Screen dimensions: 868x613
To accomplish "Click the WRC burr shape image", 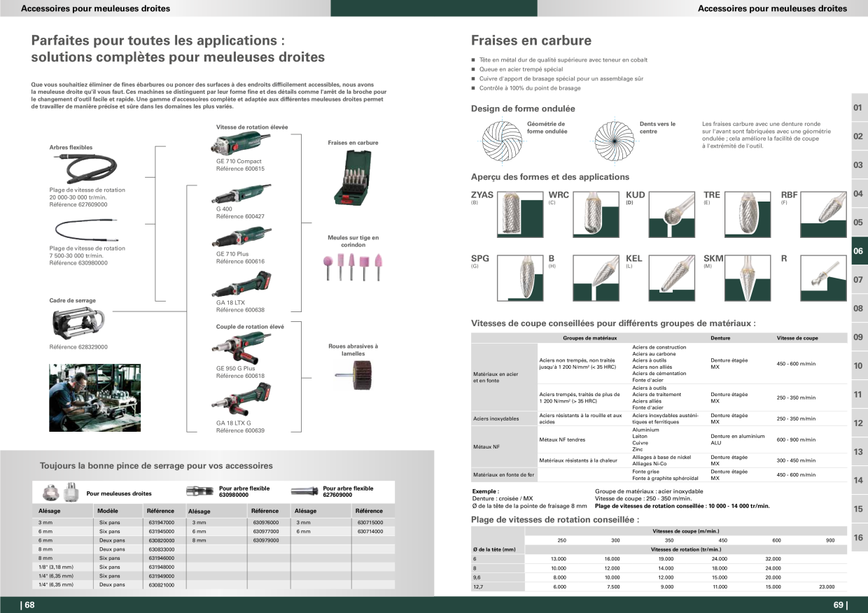I will coord(596,214).
